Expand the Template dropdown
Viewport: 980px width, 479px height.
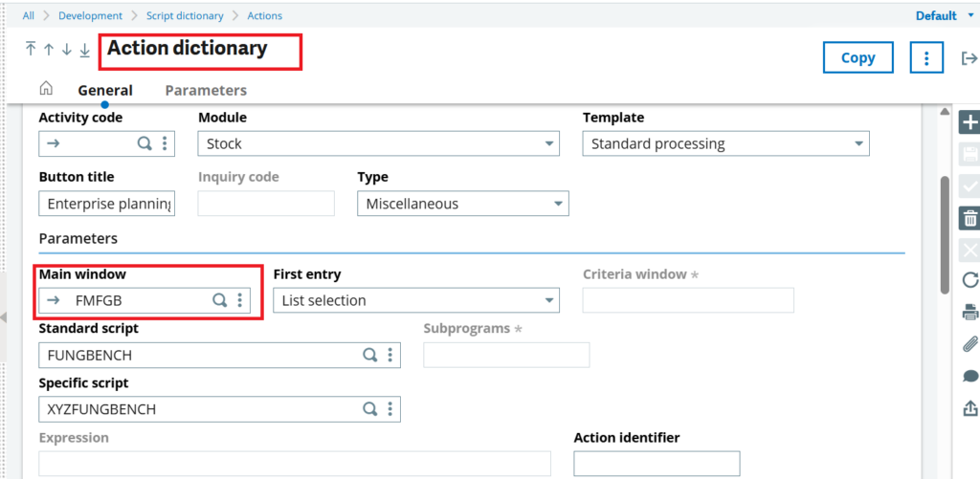coord(725,144)
